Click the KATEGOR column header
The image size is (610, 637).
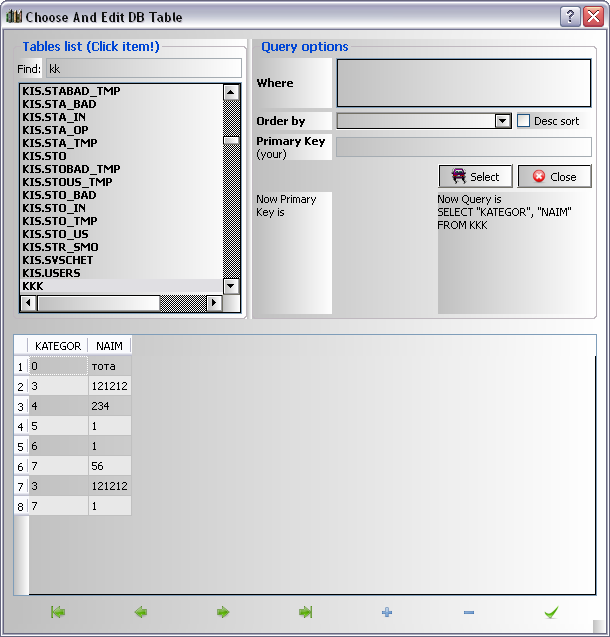point(58,346)
